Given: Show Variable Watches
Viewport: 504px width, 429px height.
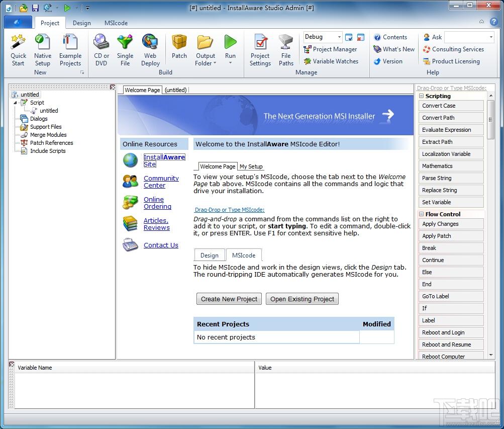Looking at the screenshot, I should coord(331,61).
